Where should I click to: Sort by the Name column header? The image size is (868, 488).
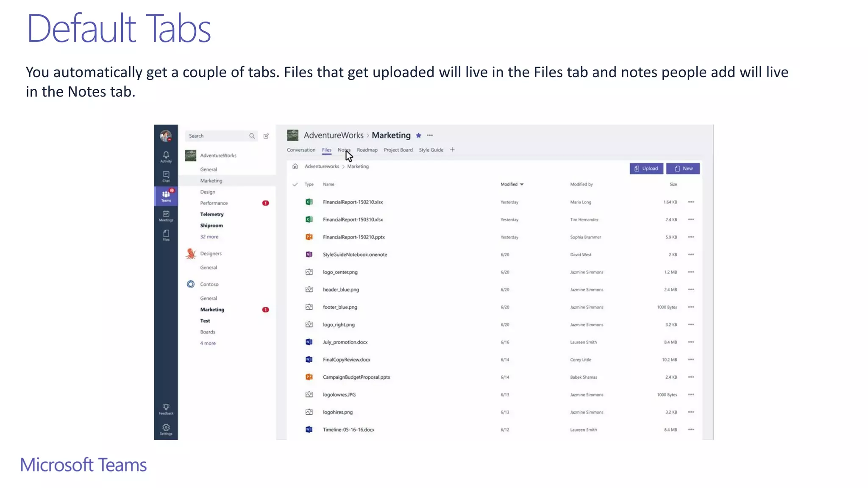click(328, 184)
